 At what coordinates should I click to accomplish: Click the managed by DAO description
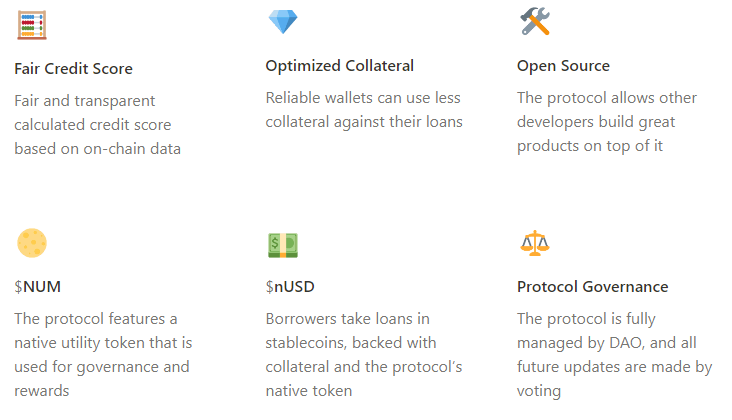tap(614, 355)
